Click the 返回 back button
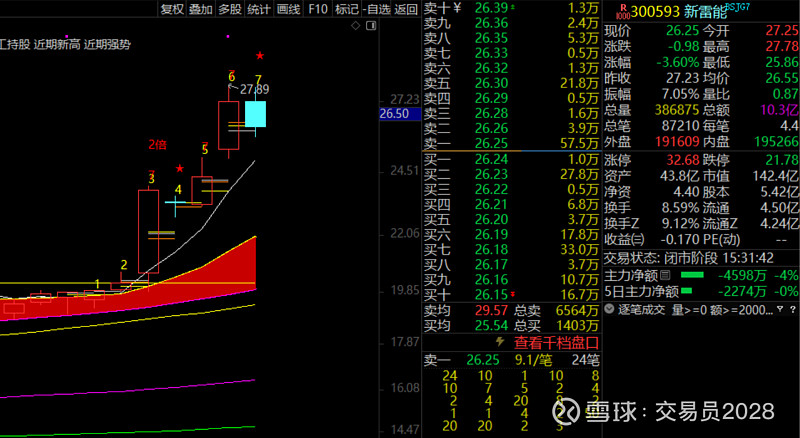 pos(406,9)
